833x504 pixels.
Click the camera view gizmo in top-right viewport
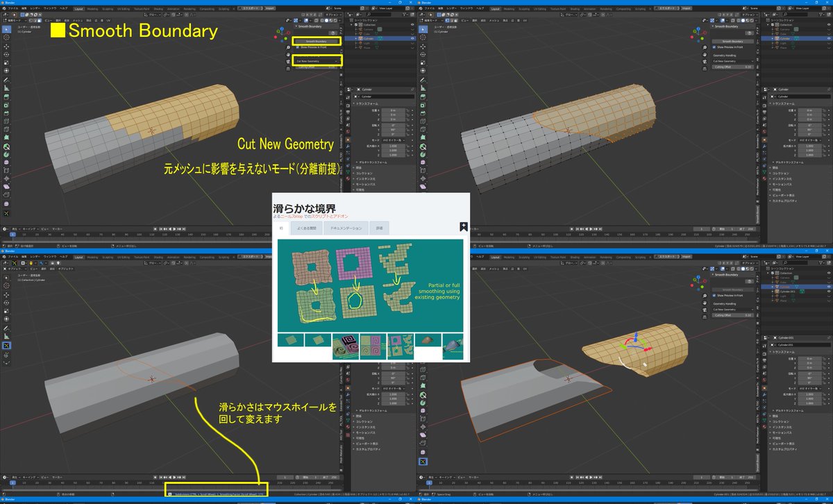[705, 61]
